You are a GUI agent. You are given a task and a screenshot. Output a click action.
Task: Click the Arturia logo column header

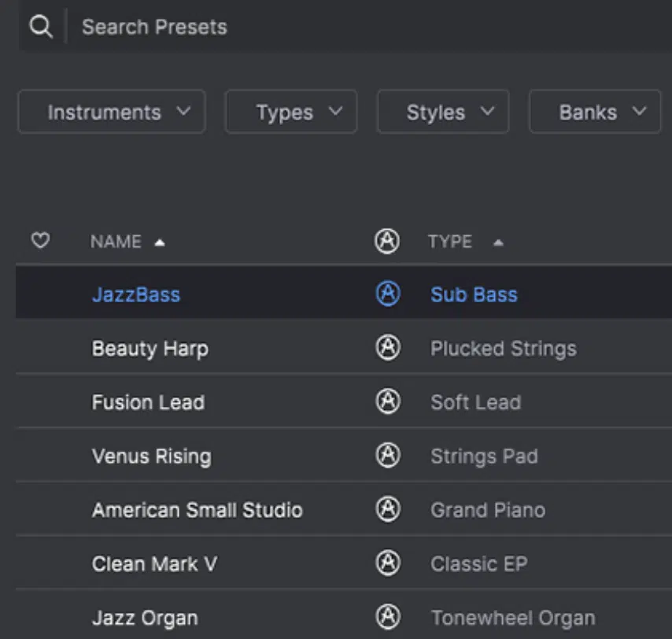[x=387, y=242]
